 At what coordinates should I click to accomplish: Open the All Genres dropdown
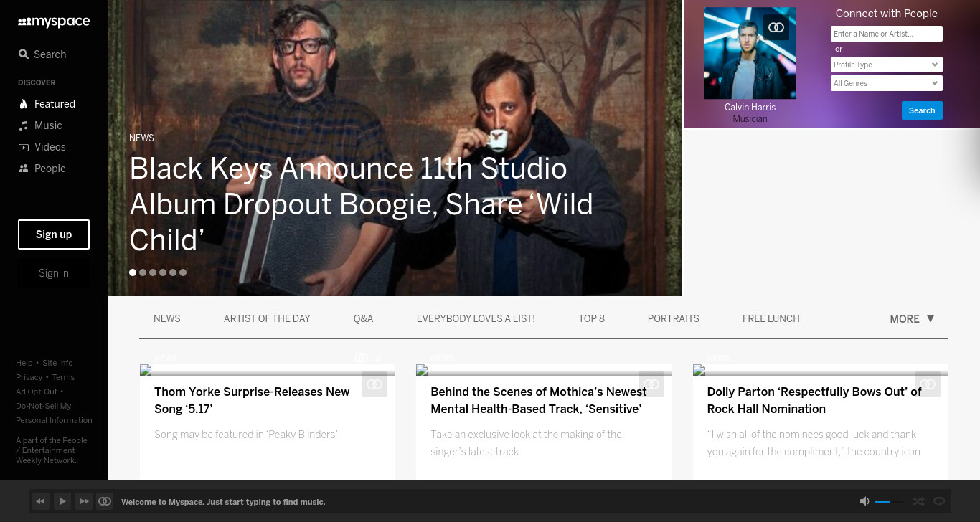[x=886, y=83]
